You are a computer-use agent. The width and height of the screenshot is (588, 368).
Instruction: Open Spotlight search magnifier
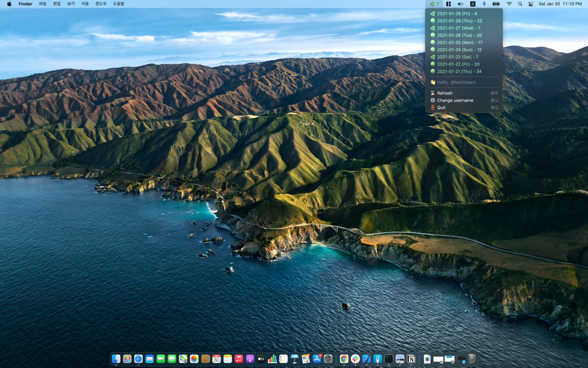point(520,4)
